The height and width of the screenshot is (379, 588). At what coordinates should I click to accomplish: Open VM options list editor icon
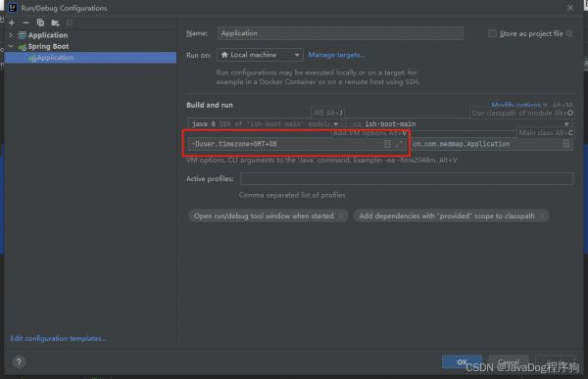point(387,144)
